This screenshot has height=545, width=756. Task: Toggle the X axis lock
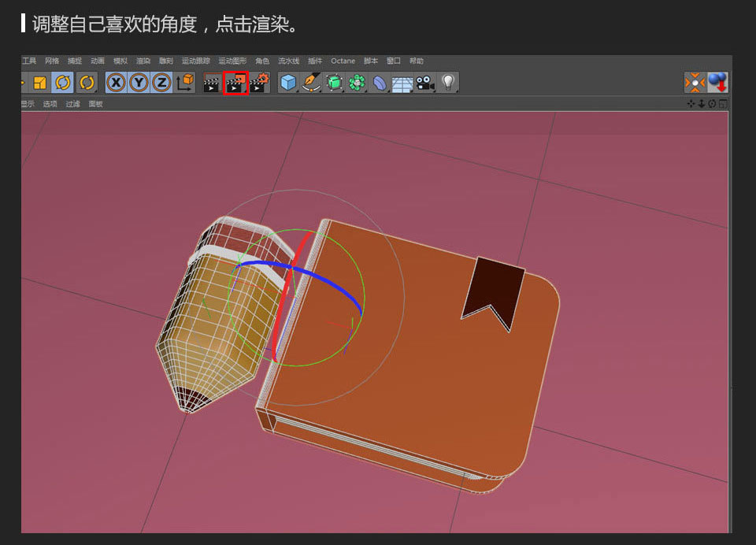point(117,82)
